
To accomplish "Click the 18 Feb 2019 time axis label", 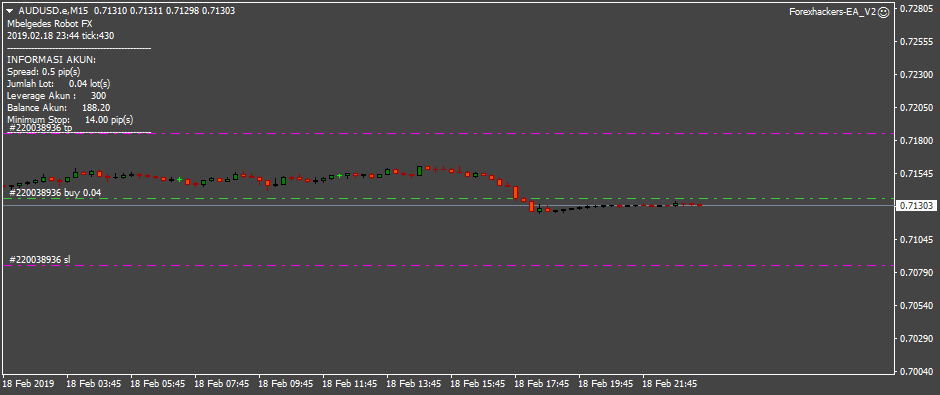I will point(28,384).
